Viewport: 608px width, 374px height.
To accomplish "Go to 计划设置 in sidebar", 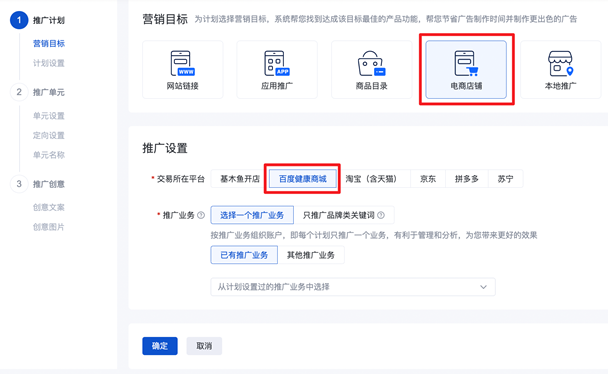I will [x=48, y=63].
